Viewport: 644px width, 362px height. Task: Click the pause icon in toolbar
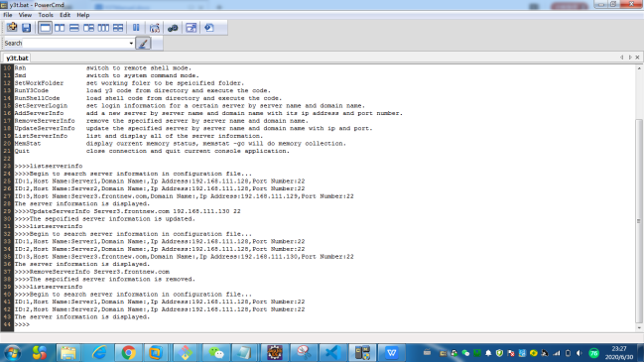point(136,28)
